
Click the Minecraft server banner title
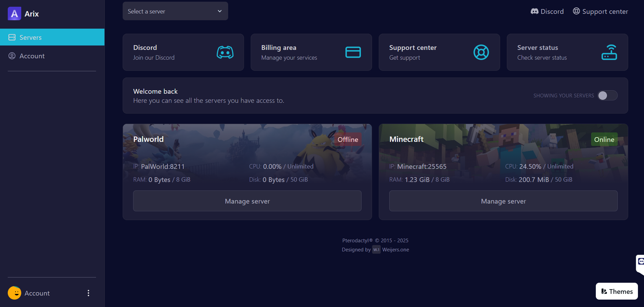tap(406, 139)
